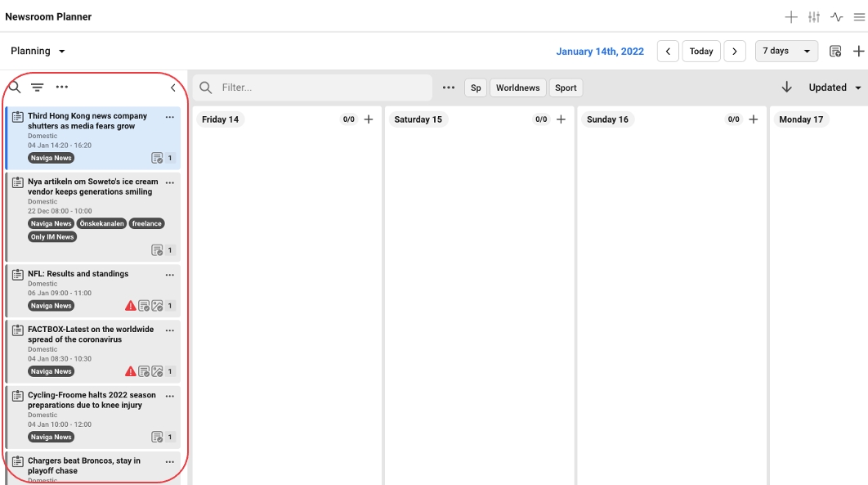Toggle the Sport filter chip
This screenshot has width=868, height=485.
(566, 88)
